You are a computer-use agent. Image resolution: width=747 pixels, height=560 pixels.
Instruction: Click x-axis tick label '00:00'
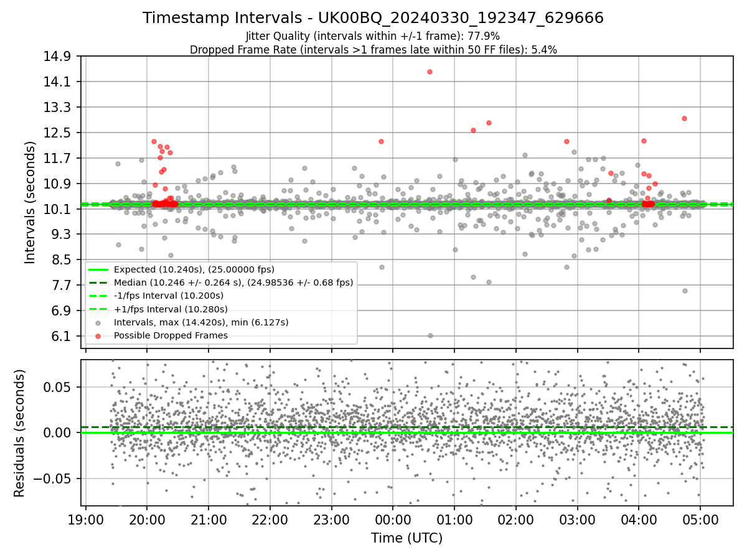393,520
